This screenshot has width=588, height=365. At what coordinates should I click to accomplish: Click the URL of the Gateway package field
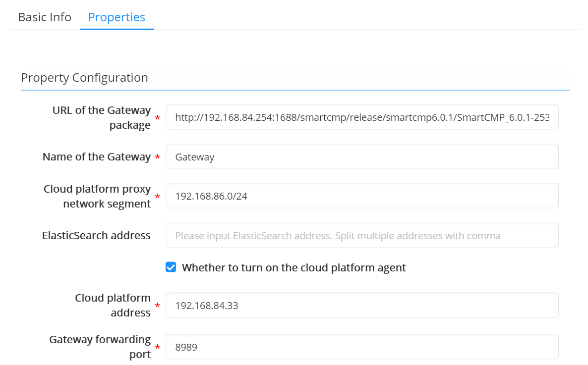[x=362, y=117]
